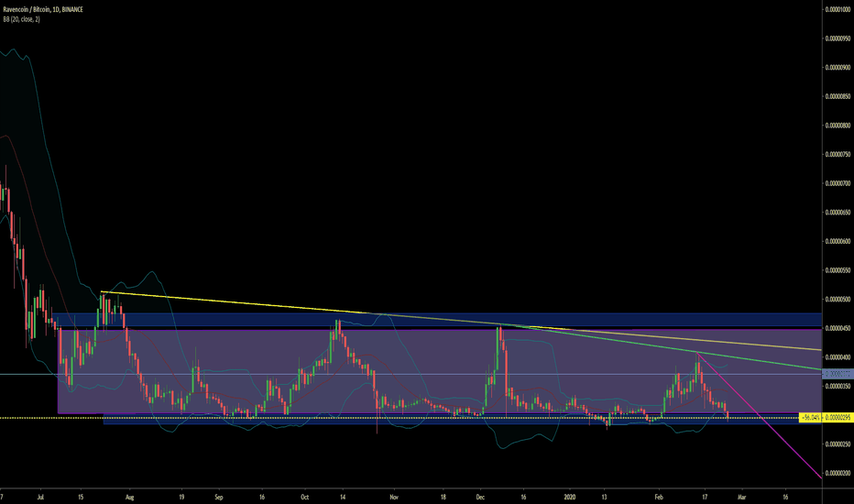Click the 'Nov' date label on time axis

(394, 497)
